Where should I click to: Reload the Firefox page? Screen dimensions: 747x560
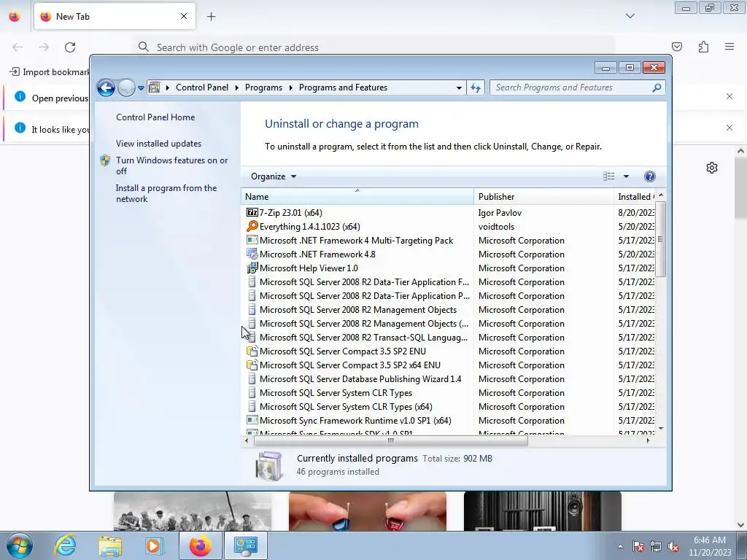click(x=70, y=47)
